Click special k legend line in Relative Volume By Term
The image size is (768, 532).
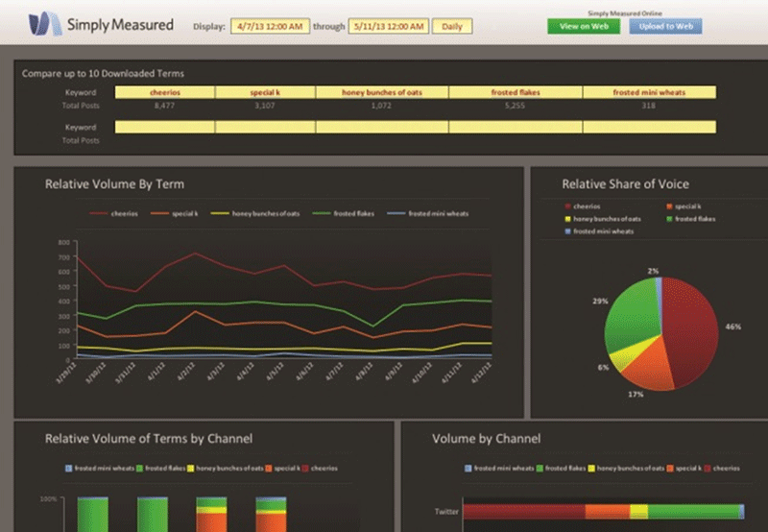click(x=159, y=213)
